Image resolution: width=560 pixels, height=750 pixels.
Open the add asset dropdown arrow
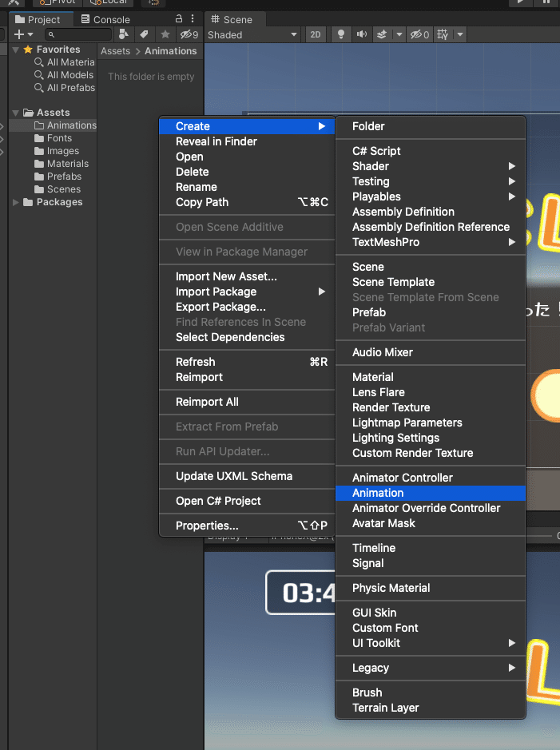[x=30, y=34]
